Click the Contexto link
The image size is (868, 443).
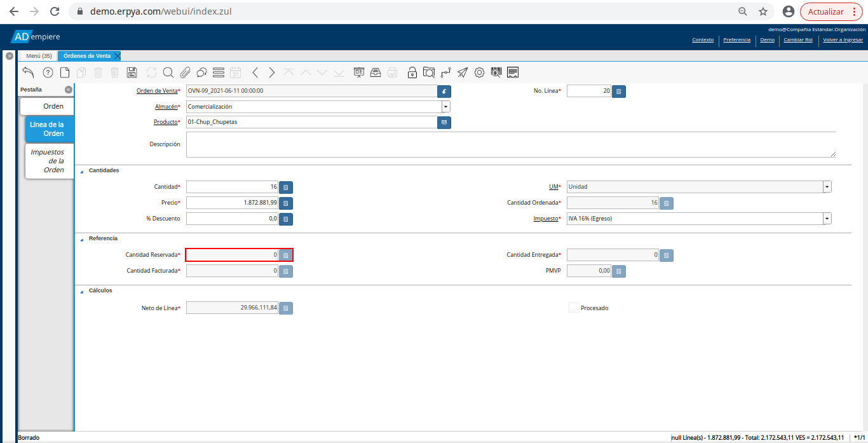click(x=703, y=39)
